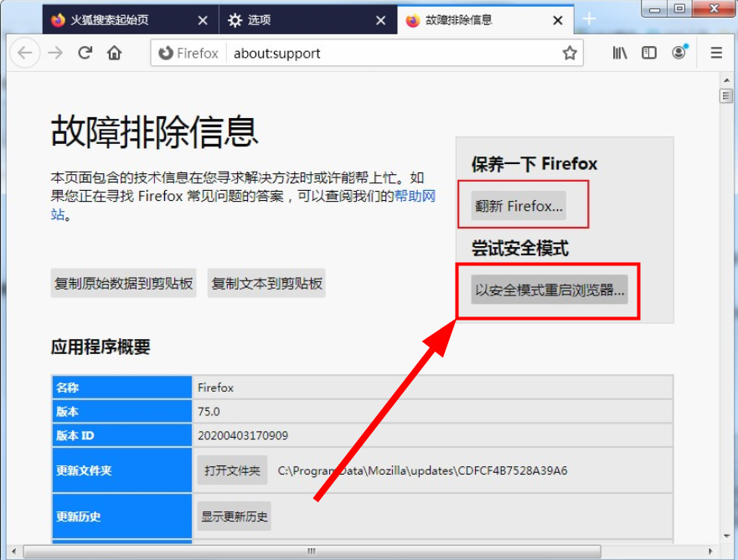The width and height of the screenshot is (738, 560).
Task: Click 翻新 Firefox button
Action: (x=519, y=203)
